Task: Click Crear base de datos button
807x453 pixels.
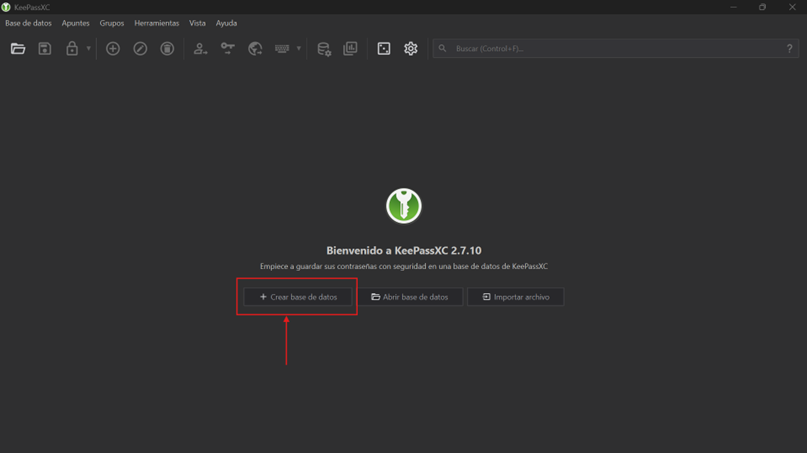Action: [x=298, y=297]
